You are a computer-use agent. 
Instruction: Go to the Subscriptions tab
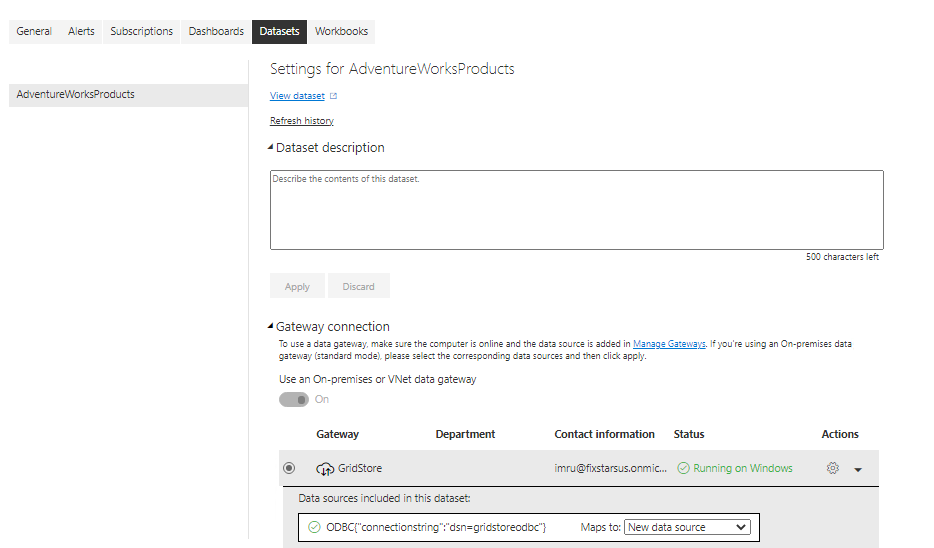(x=141, y=31)
